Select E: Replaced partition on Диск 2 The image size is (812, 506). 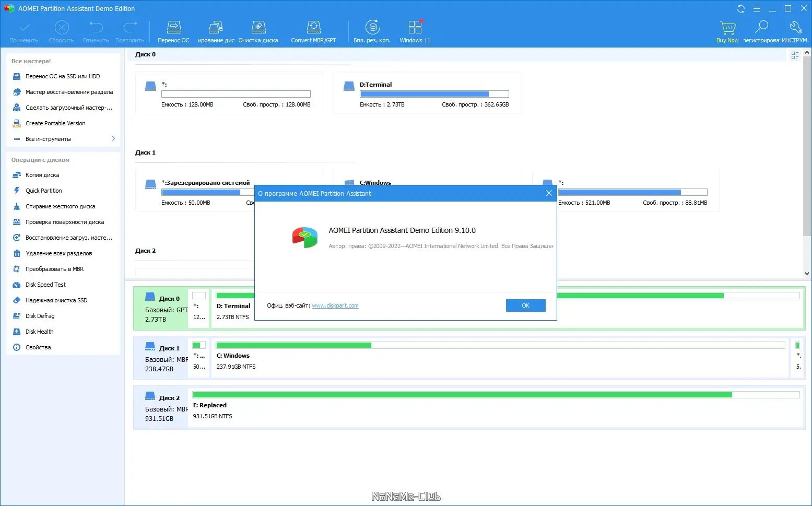pyautogui.click(x=496, y=407)
